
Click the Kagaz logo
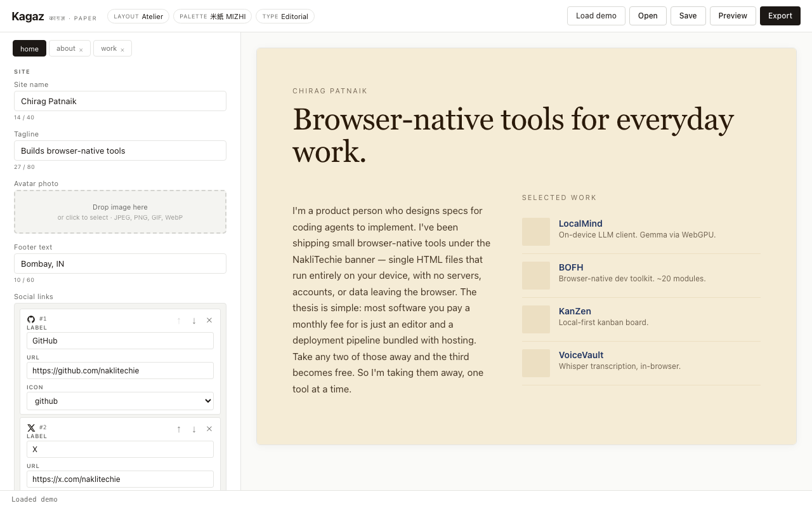tap(28, 16)
